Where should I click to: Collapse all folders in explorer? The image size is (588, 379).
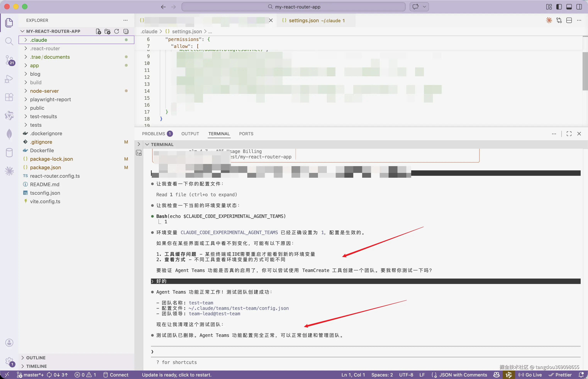pos(126,31)
